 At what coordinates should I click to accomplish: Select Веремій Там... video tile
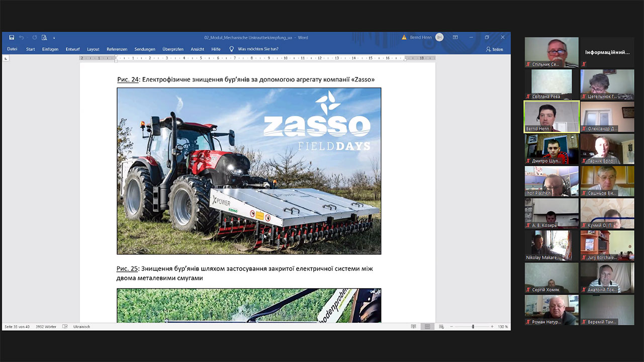(607, 310)
